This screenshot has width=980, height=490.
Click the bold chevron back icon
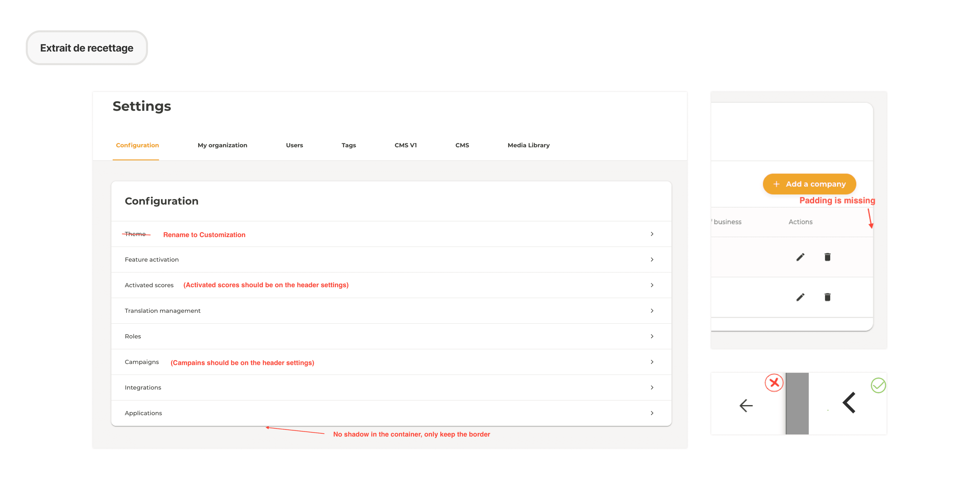tap(849, 403)
